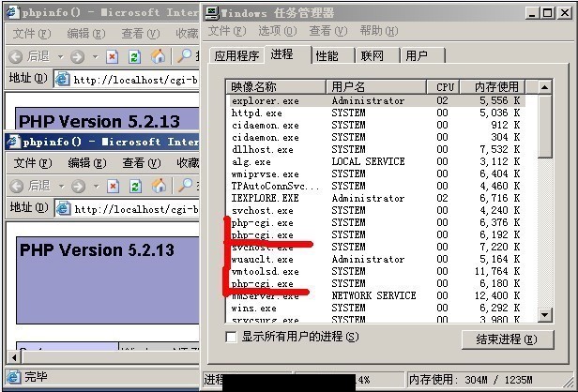Select alg.exe process row
The height and width of the screenshot is (392, 578).
pos(375,161)
